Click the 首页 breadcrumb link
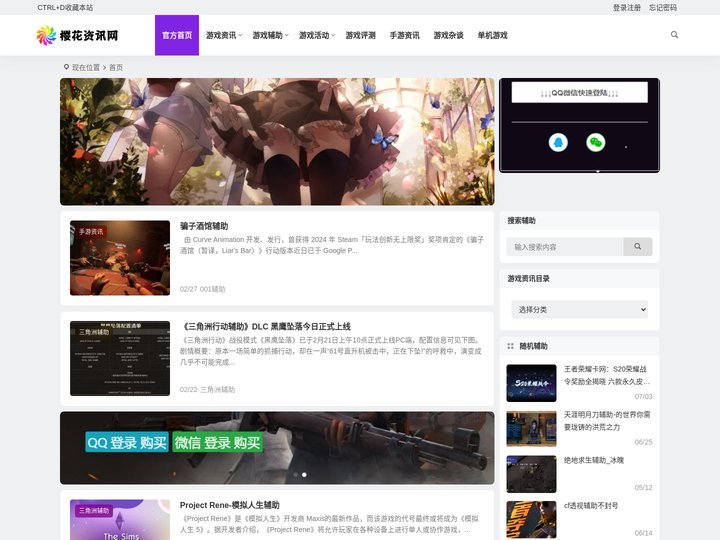 tap(116, 68)
